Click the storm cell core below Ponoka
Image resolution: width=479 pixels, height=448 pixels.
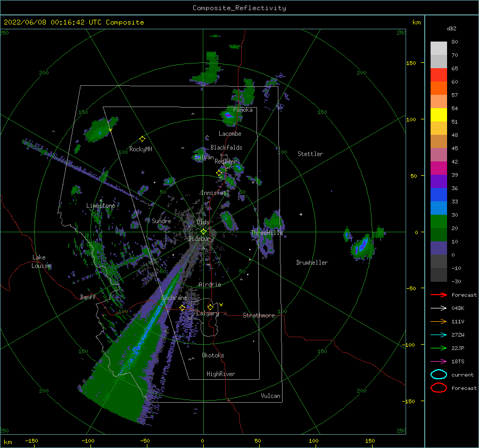click(x=228, y=115)
